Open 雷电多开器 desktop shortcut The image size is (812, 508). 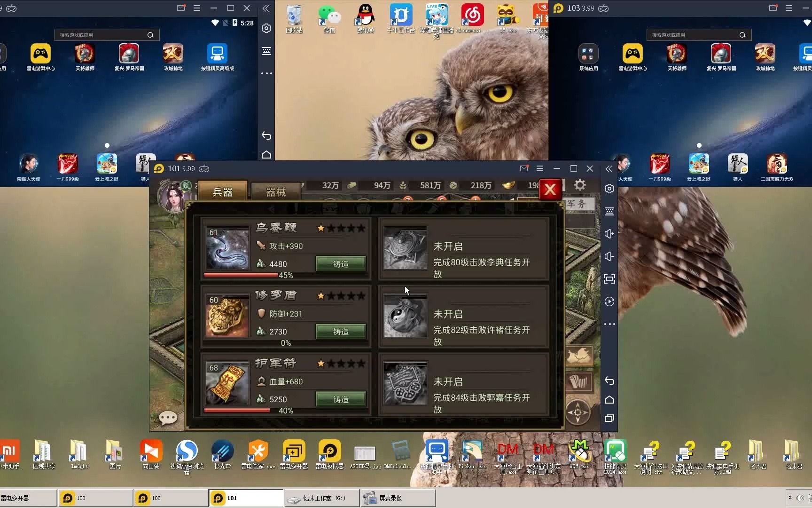click(294, 455)
